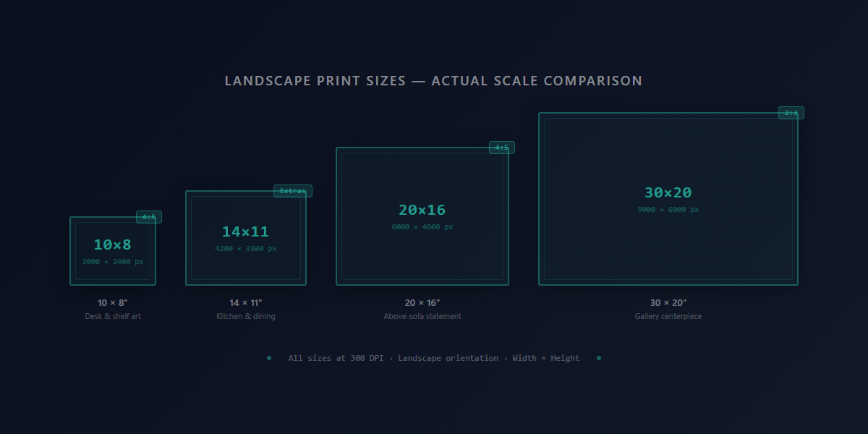
Task: Click the 20 × 16″ size heading
Action: pos(422,302)
